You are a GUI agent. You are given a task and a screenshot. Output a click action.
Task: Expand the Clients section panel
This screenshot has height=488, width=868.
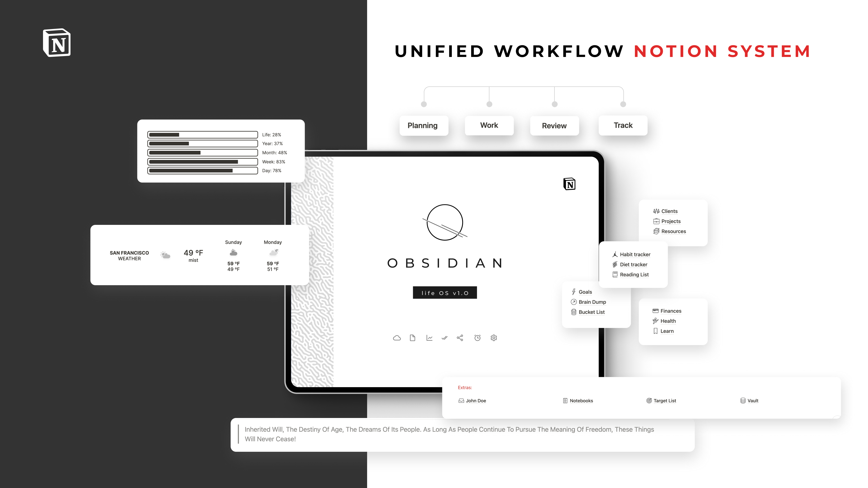click(669, 211)
